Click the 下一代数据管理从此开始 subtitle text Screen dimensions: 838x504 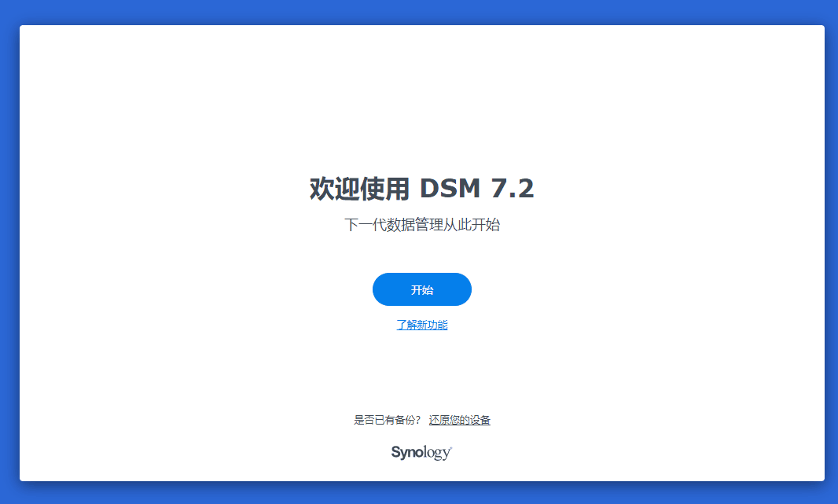tap(421, 224)
